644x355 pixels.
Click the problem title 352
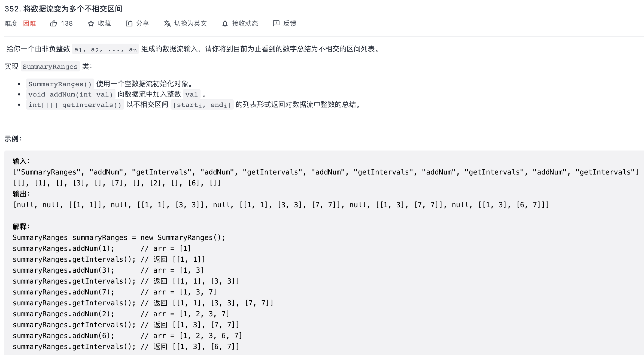[63, 9]
